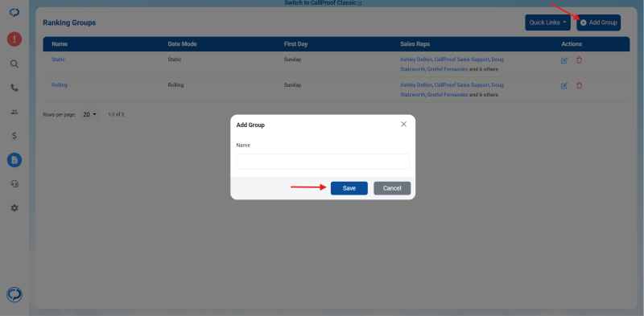Open Ashley DeBon in Rolling row

[x=416, y=85]
